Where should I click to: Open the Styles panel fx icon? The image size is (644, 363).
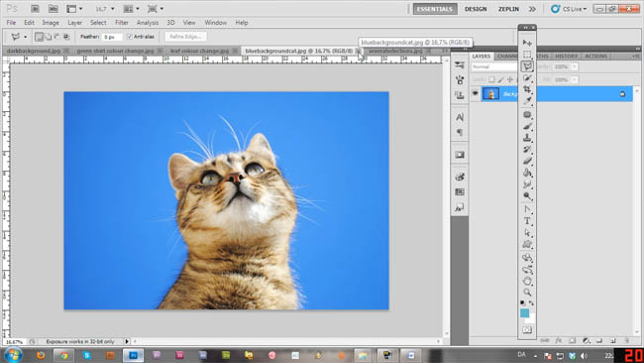pyautogui.click(x=460, y=207)
